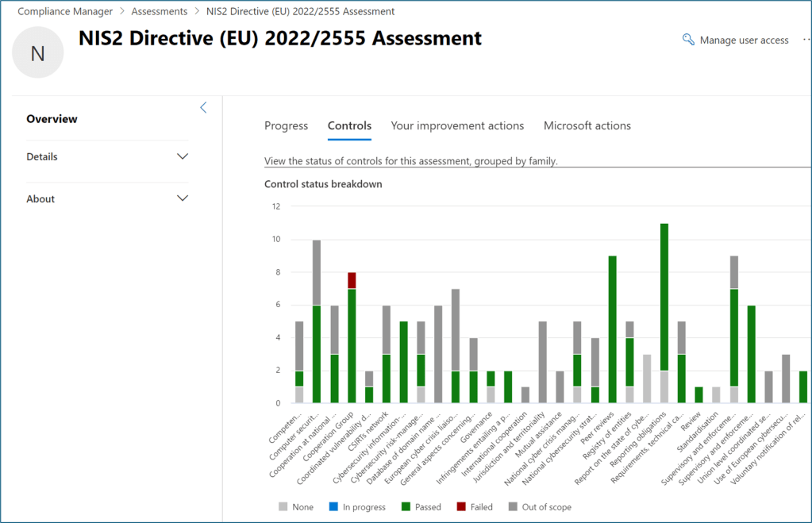Screen dimensions: 812x523
Task: Toggle the 'None' legend series
Action: pos(295,506)
